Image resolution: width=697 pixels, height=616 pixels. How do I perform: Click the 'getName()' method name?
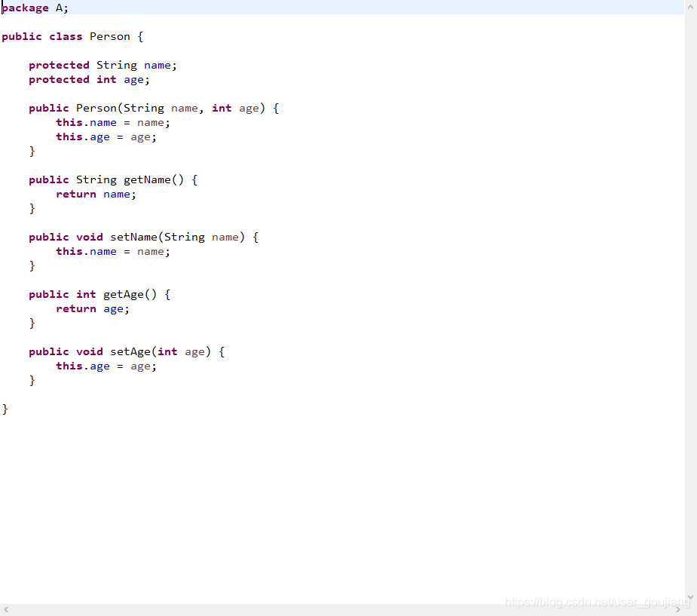pyautogui.click(x=154, y=179)
